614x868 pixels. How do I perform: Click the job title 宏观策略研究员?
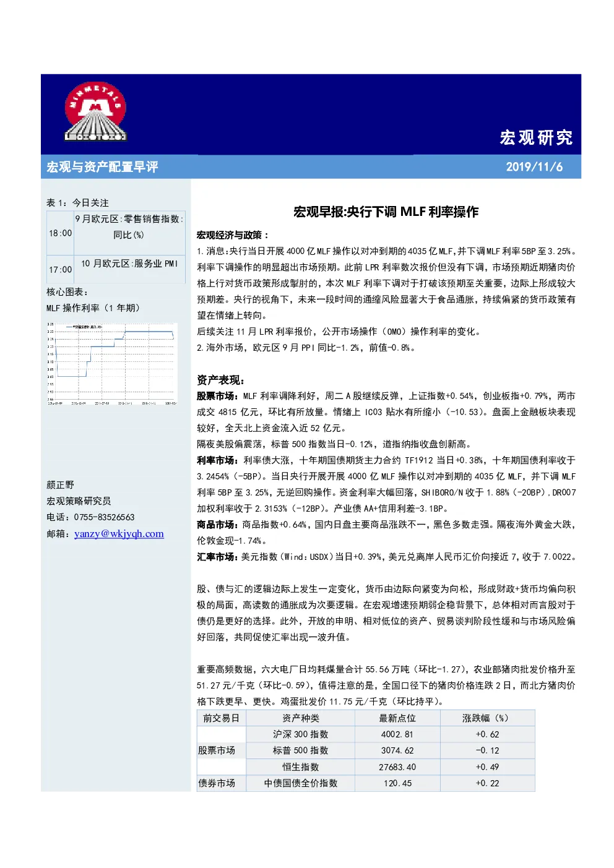[79, 501]
